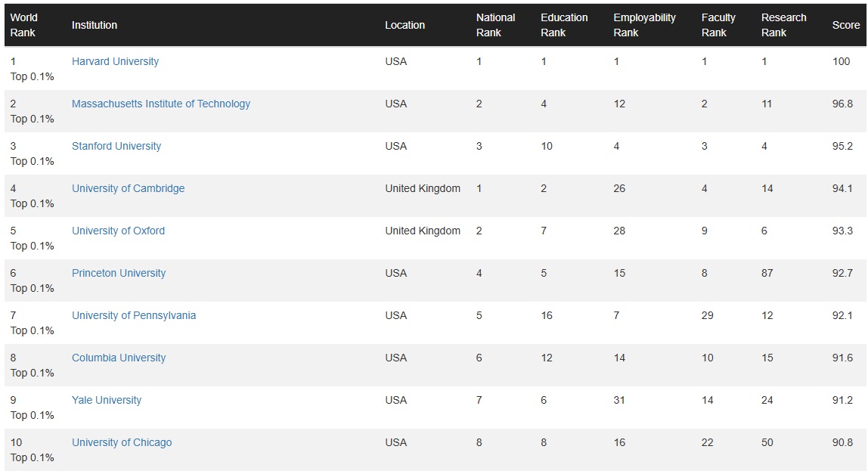
Task: Click Yale's research rank 24
Action: click(767, 400)
